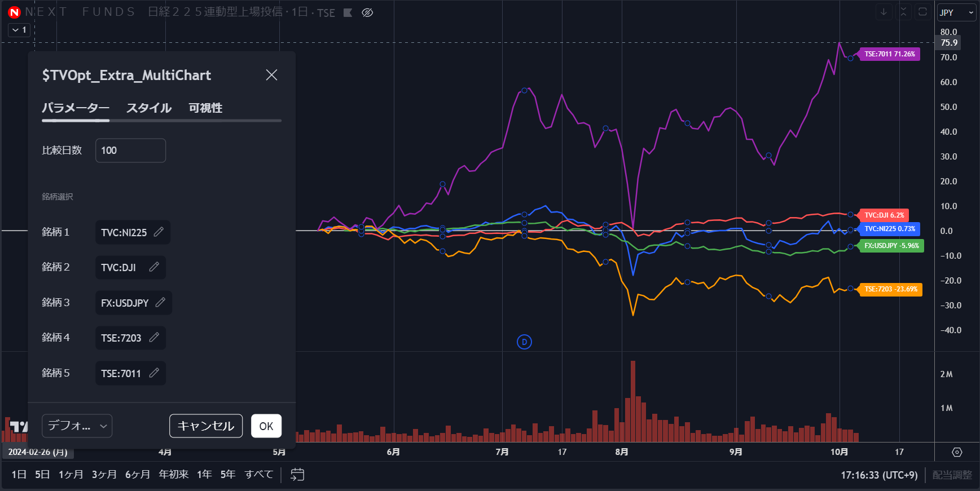The image size is (980, 491).
Task: Click the FX:USDJPY symbol text
Action: point(125,303)
